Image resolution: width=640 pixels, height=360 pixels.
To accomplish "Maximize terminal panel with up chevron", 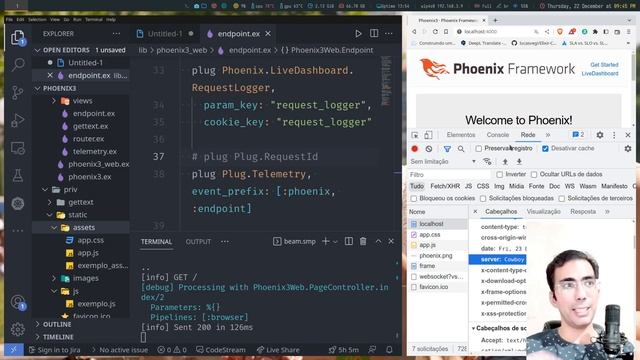I will 378,241.
